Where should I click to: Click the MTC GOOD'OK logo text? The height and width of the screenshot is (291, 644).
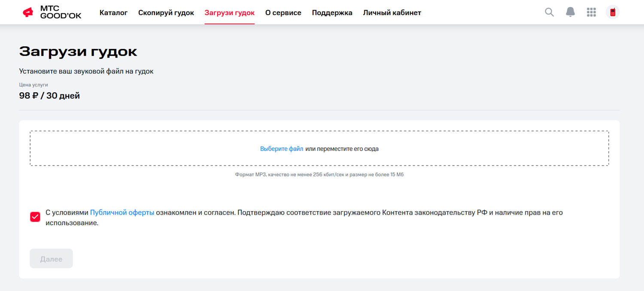(x=60, y=12)
